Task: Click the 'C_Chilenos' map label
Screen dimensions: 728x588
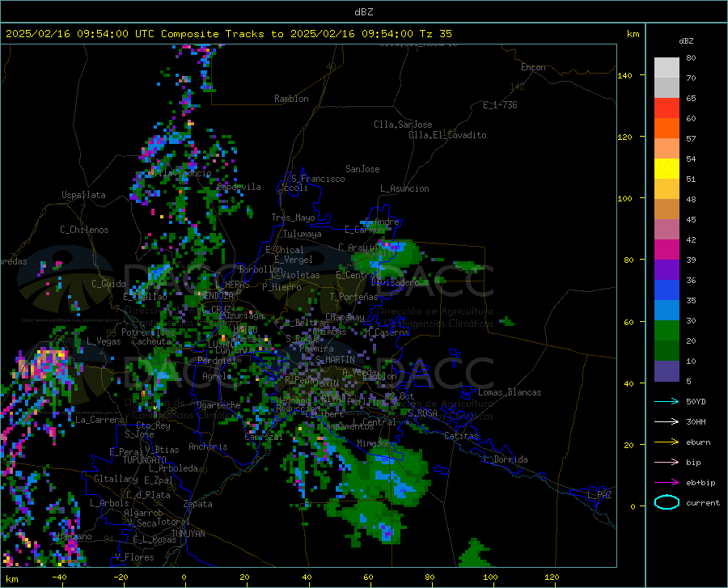Action: 84,230
